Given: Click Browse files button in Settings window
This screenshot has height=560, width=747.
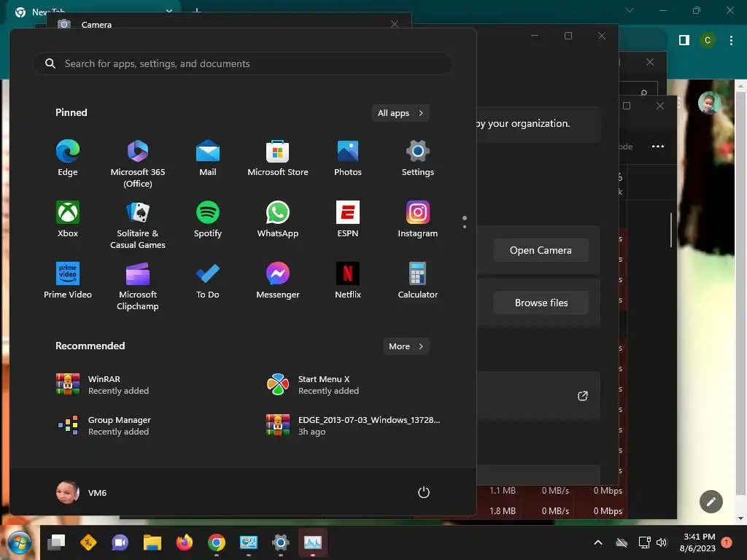Looking at the screenshot, I should click(x=541, y=303).
